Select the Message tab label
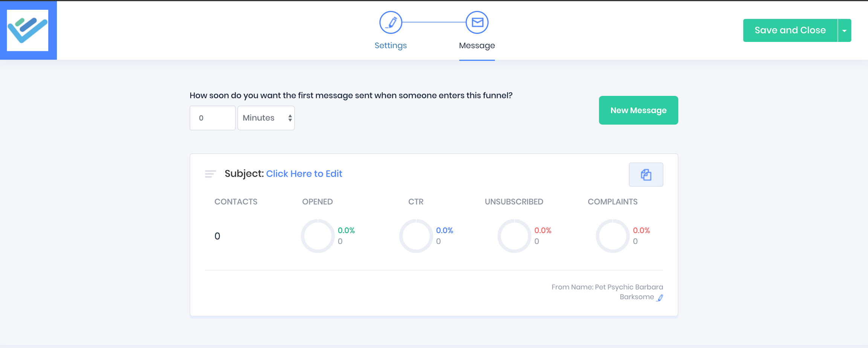868x348 pixels. 477,46
